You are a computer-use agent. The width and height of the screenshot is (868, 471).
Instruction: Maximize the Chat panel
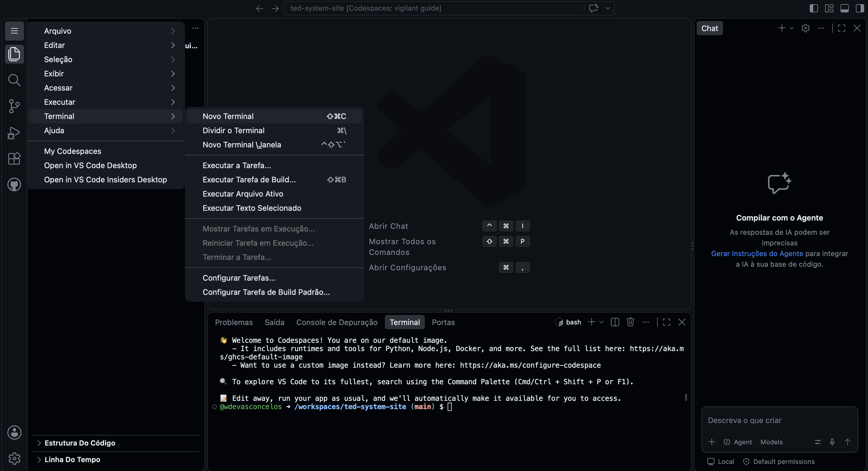click(841, 28)
